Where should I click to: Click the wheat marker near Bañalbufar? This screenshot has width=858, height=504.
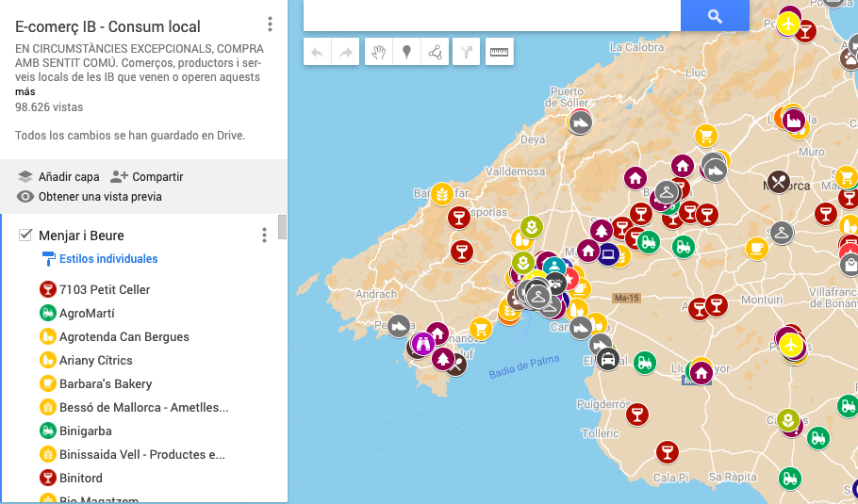tap(441, 193)
